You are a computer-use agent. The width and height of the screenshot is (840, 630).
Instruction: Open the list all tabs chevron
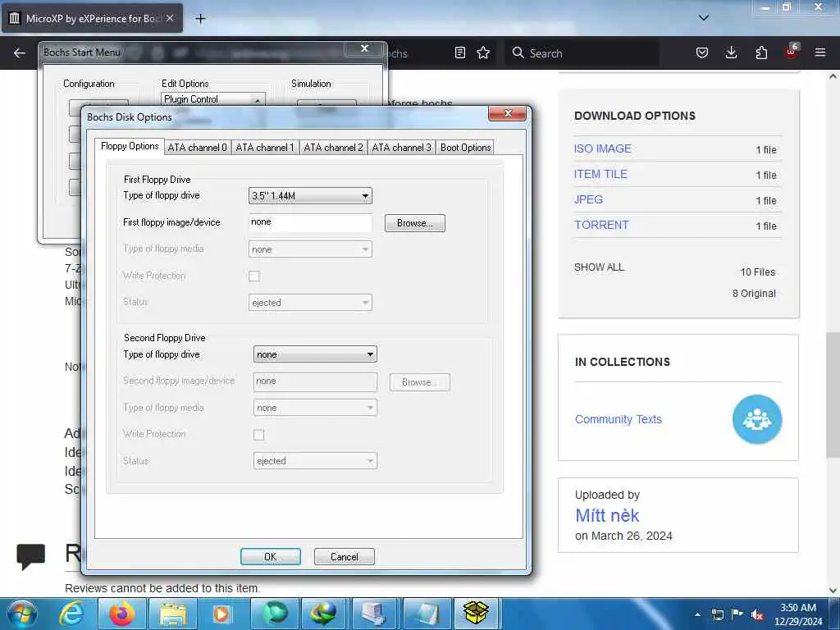click(704, 18)
